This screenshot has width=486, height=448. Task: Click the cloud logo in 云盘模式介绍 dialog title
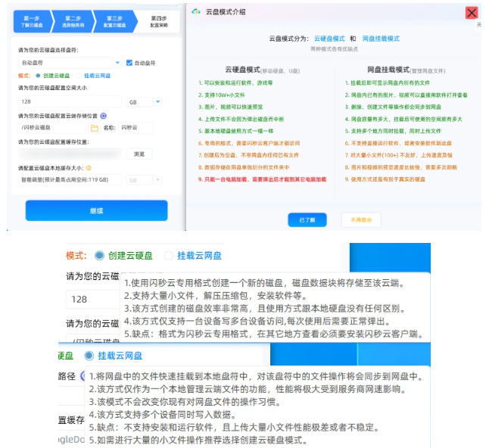197,11
